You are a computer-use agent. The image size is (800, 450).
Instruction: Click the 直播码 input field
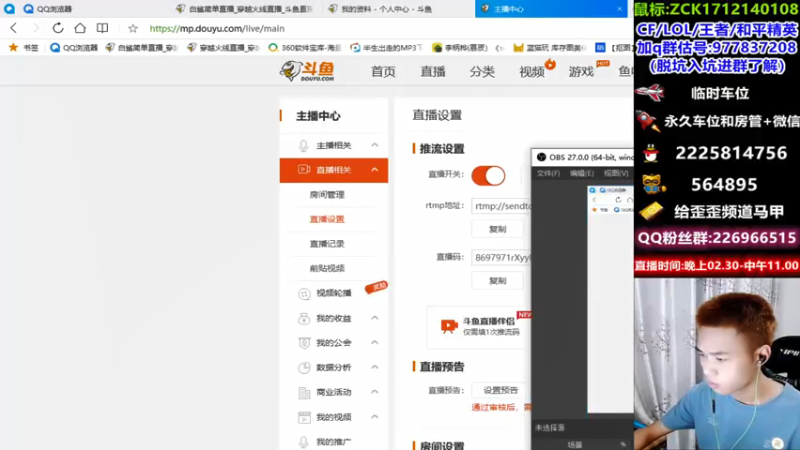tap(502, 257)
